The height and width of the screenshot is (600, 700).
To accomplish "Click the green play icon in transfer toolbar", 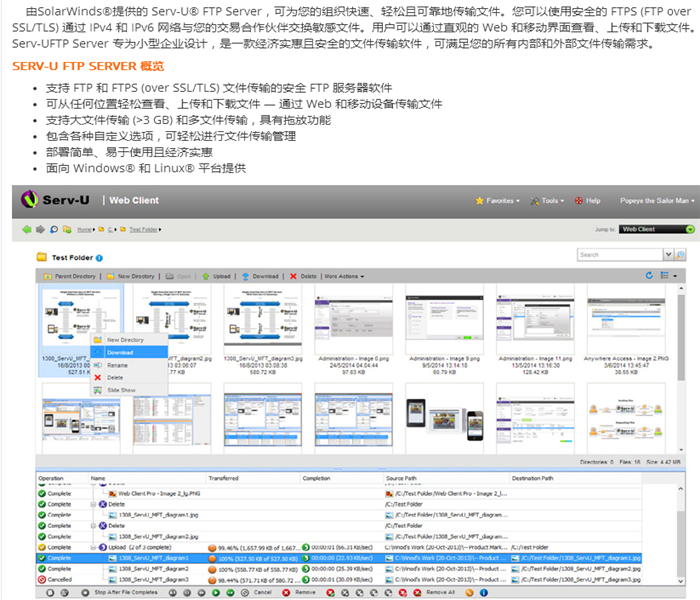I will [x=216, y=593].
